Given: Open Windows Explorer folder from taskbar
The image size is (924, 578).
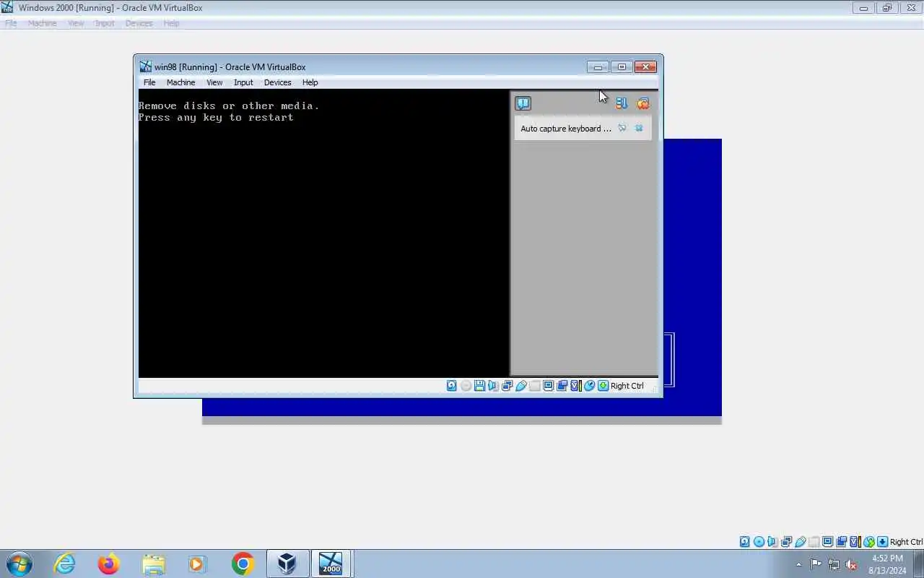Looking at the screenshot, I should [154, 564].
